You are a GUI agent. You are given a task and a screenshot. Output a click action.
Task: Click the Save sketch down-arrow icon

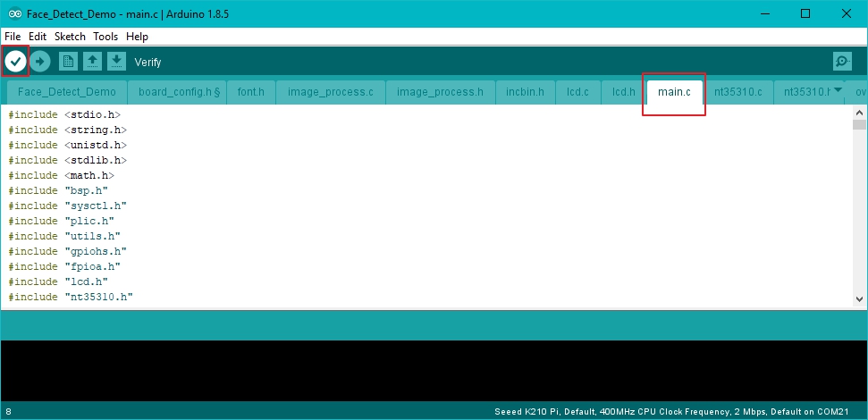116,62
